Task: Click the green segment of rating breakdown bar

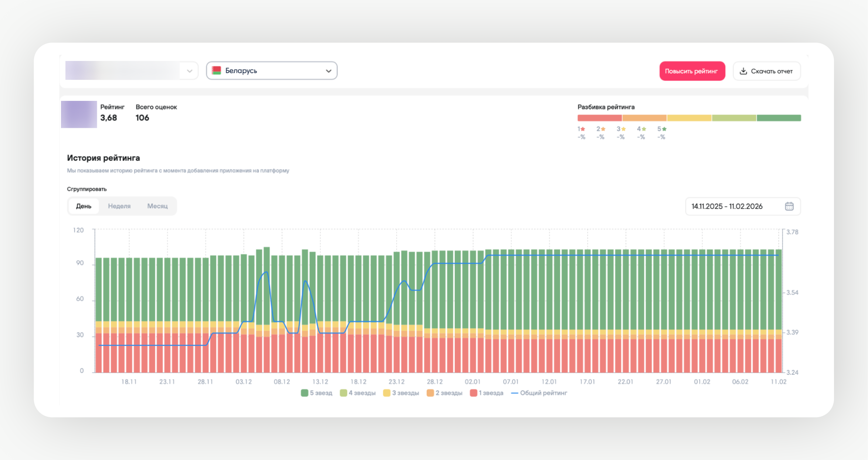Action: tap(779, 118)
